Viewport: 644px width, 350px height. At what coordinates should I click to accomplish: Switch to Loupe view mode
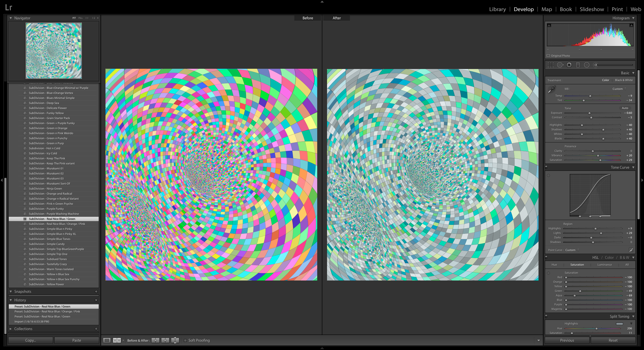[x=107, y=340]
